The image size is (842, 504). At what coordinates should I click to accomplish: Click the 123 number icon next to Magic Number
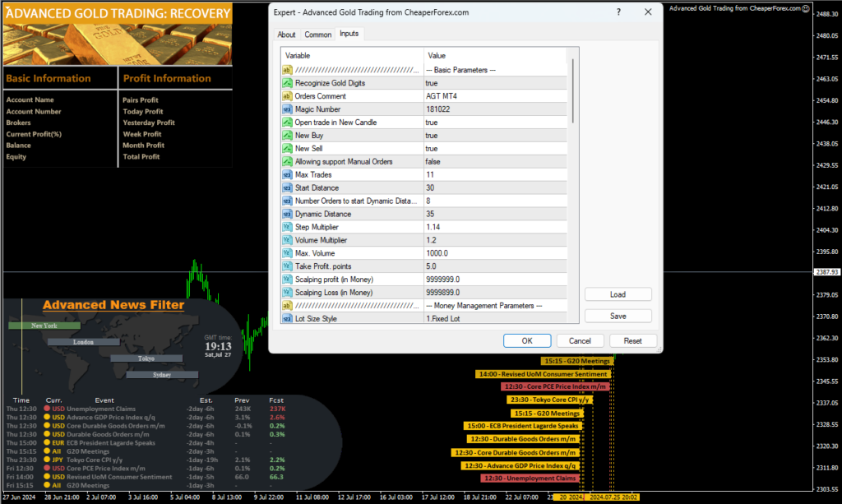coord(285,109)
